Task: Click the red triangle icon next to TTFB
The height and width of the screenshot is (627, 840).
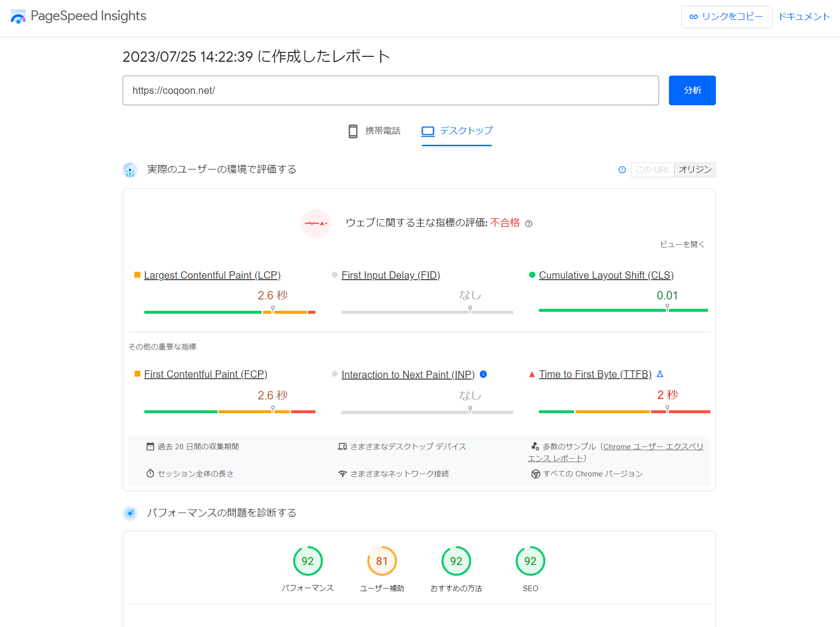Action: click(x=532, y=375)
